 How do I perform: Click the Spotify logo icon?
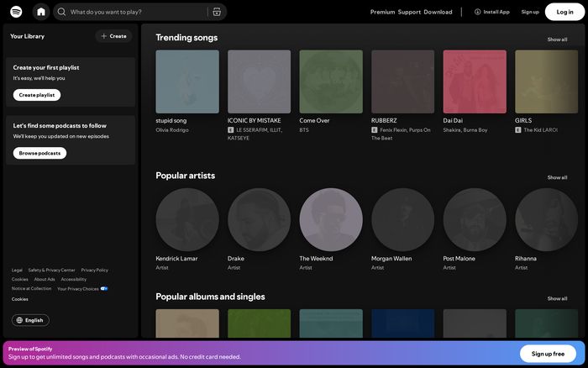tap(16, 12)
